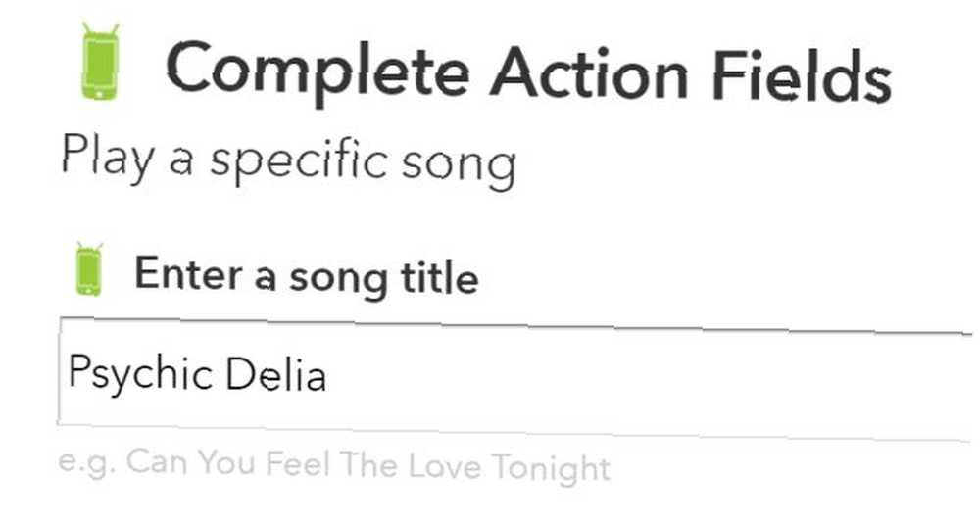Click the Play a specific song subtitle

point(289,160)
